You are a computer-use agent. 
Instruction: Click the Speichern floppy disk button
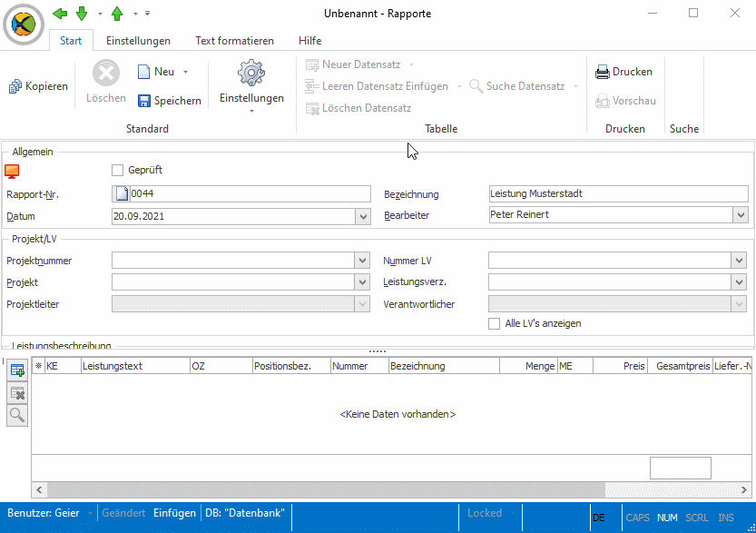pyautogui.click(x=170, y=100)
